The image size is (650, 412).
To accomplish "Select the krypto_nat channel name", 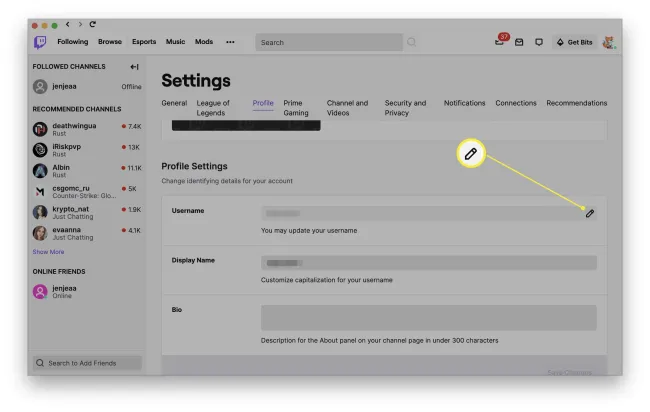I will tap(70, 209).
